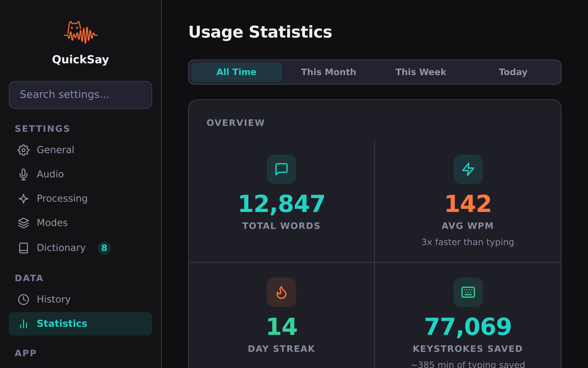
Task: Click the chat bubble icon above Total Words
Action: click(x=281, y=169)
